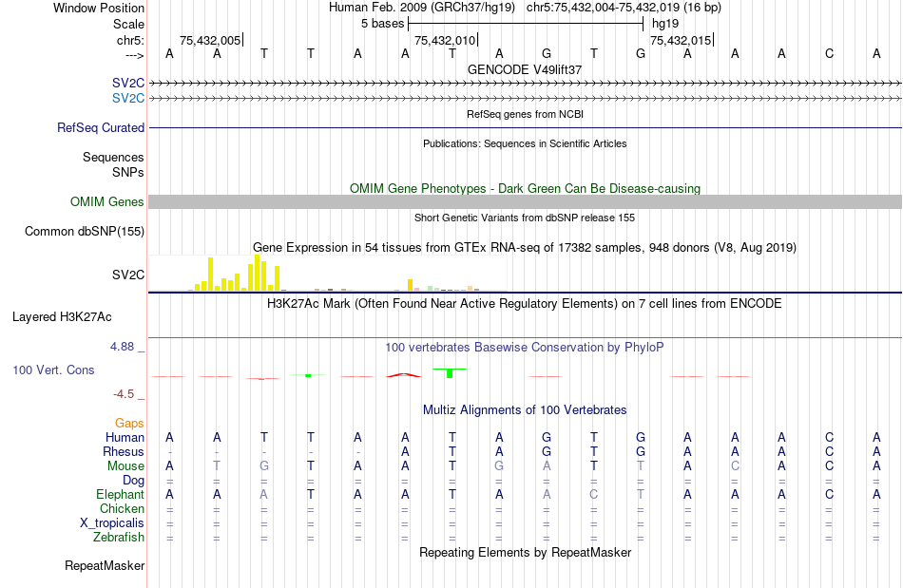Click the light blue SV2C GENCODE label

point(128,98)
